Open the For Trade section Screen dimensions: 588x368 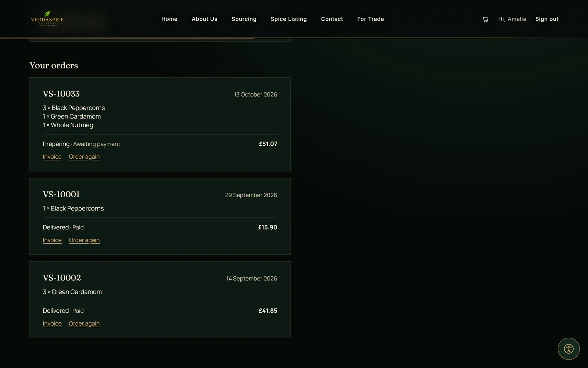click(x=370, y=19)
